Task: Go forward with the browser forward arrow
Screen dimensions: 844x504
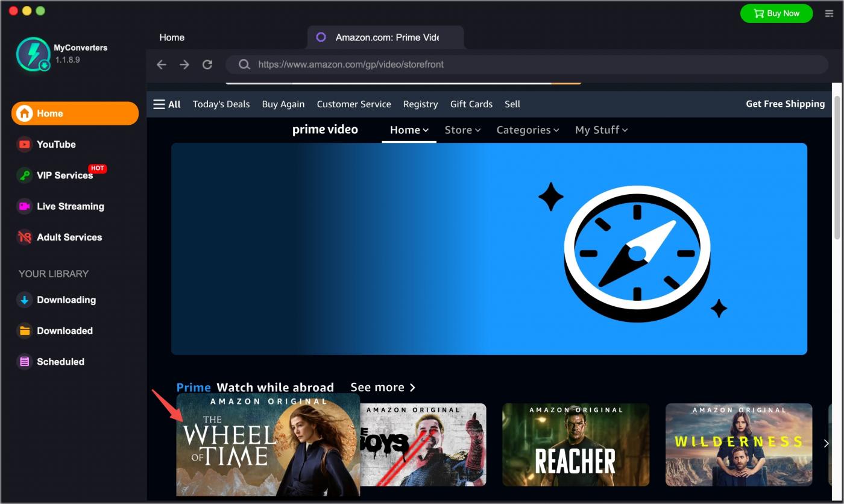Action: (184, 65)
